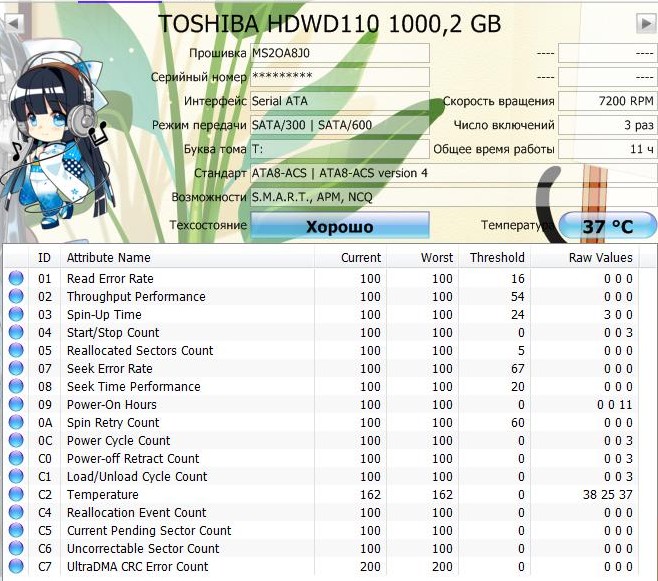The image size is (658, 581).
Task: Select the Power-off Retract Count row name
Action: coord(133,459)
